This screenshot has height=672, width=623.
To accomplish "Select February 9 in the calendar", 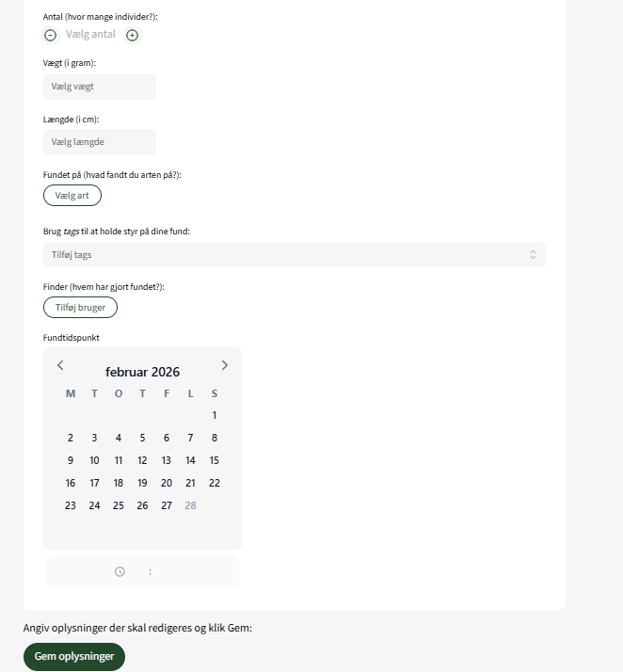I will [x=71, y=460].
